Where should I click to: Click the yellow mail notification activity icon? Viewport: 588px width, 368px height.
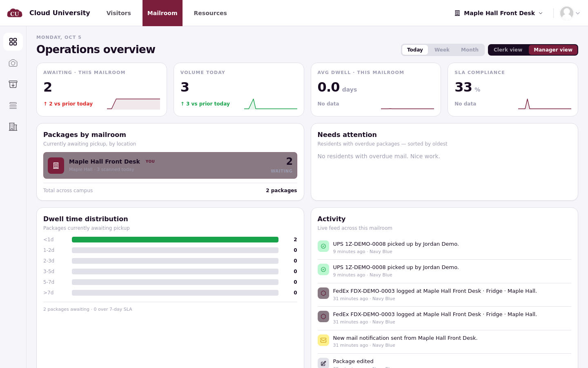click(x=323, y=340)
